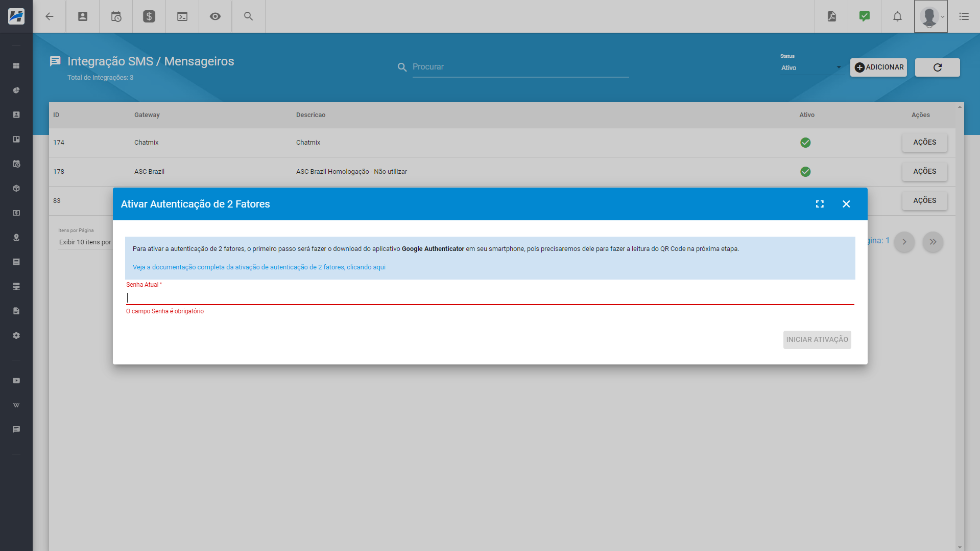Image resolution: width=980 pixels, height=551 pixels.
Task: Expand items per page selector
Action: tap(85, 242)
